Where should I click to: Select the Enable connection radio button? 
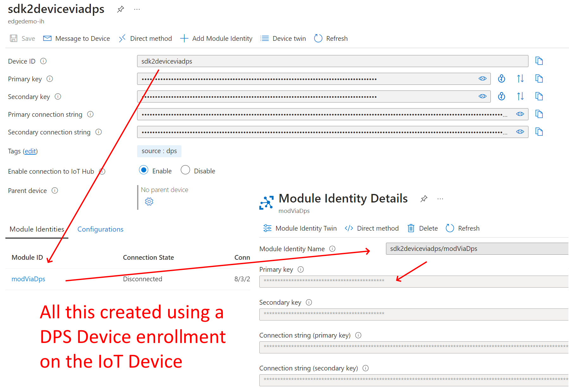click(143, 170)
